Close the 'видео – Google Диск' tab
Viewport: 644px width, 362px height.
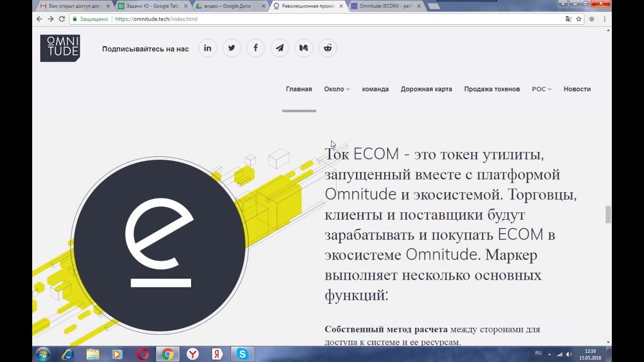click(263, 6)
